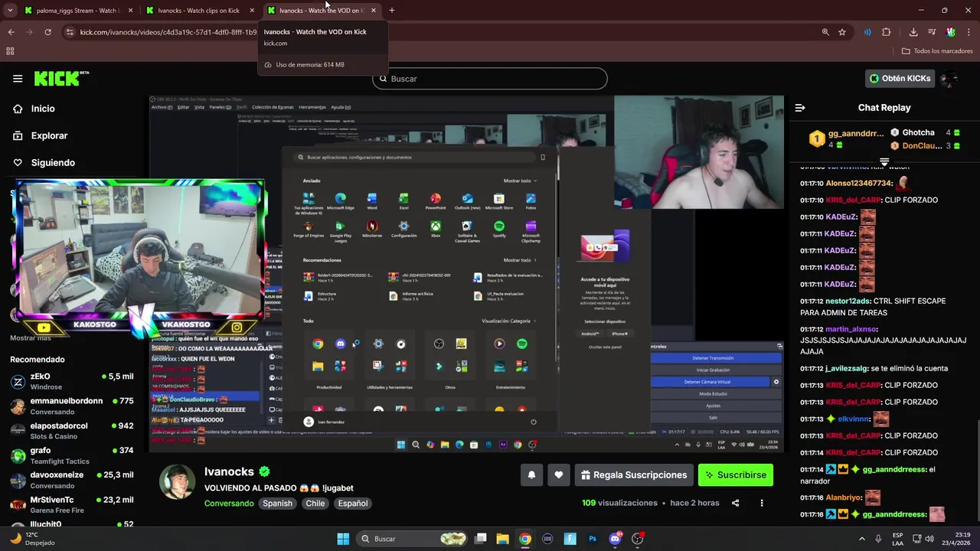This screenshot has width=980, height=551.
Task: Click the Spanish tag
Action: tap(277, 504)
